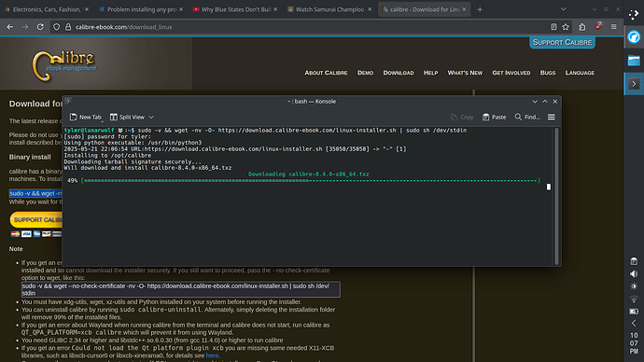Click Konsole terminal icon at title bar left
Viewport: 644px width, 362px height.
[x=68, y=101]
